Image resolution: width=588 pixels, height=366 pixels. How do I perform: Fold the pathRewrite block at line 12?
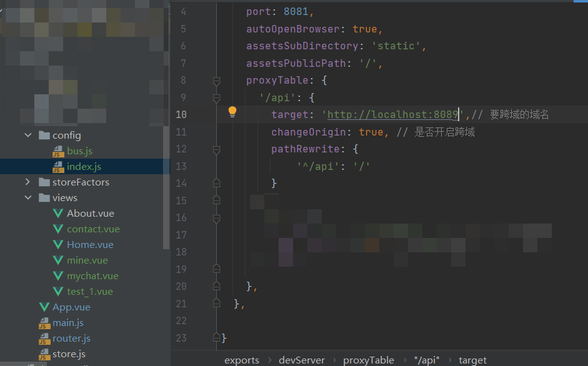216,150
